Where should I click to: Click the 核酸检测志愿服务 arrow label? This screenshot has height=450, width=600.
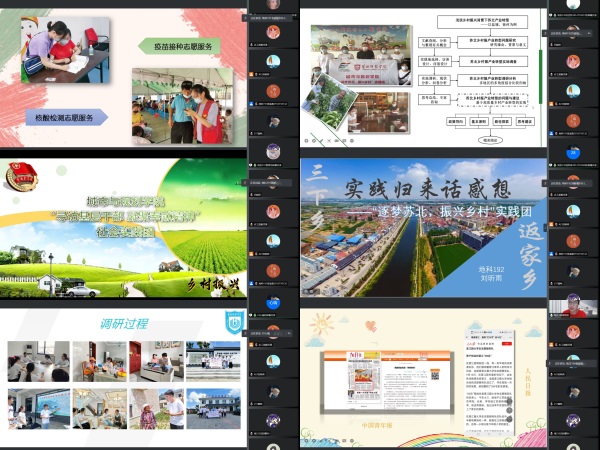click(x=69, y=118)
